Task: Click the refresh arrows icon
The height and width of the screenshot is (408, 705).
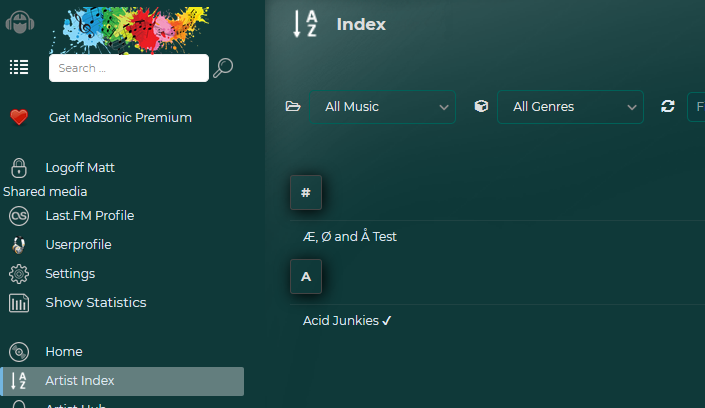Action: (668, 107)
